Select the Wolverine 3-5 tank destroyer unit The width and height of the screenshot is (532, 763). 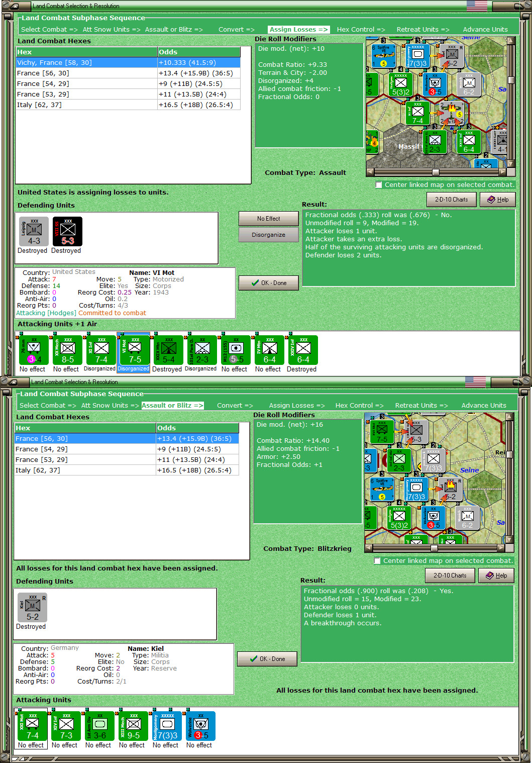click(200, 726)
